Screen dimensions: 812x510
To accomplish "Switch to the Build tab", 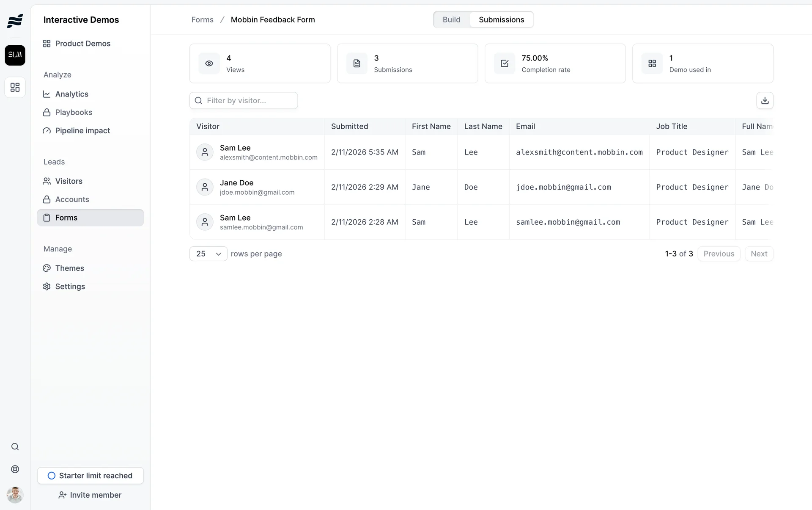I will 451,20.
